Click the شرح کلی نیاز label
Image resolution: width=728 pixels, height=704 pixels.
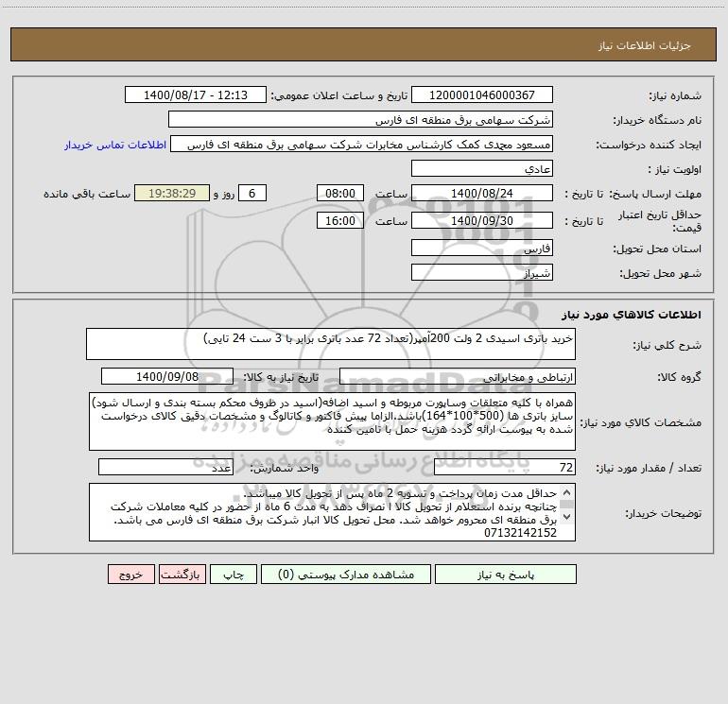pos(667,345)
